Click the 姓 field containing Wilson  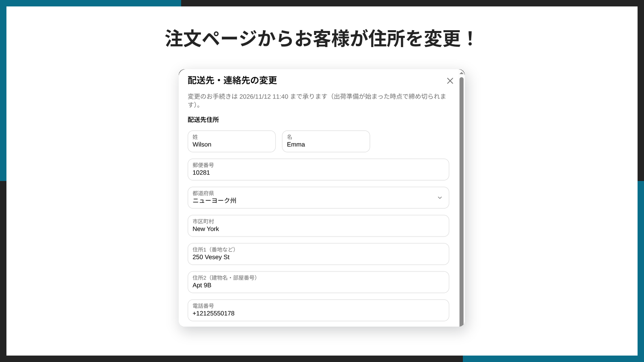232,141
